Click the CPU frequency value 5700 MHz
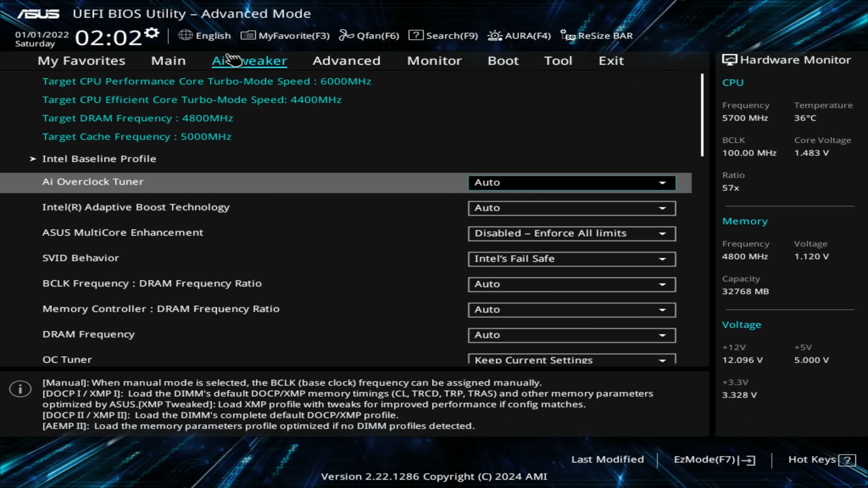868x488 pixels. click(745, 118)
